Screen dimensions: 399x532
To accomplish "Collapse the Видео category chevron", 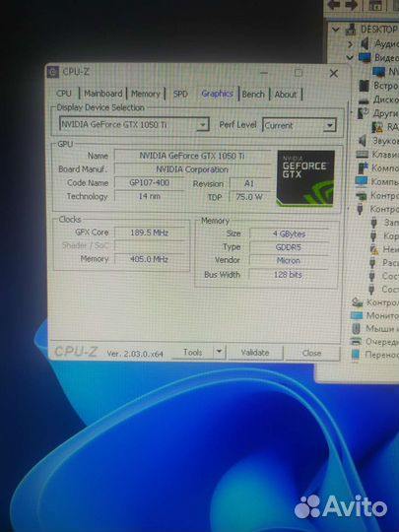I will (x=350, y=58).
